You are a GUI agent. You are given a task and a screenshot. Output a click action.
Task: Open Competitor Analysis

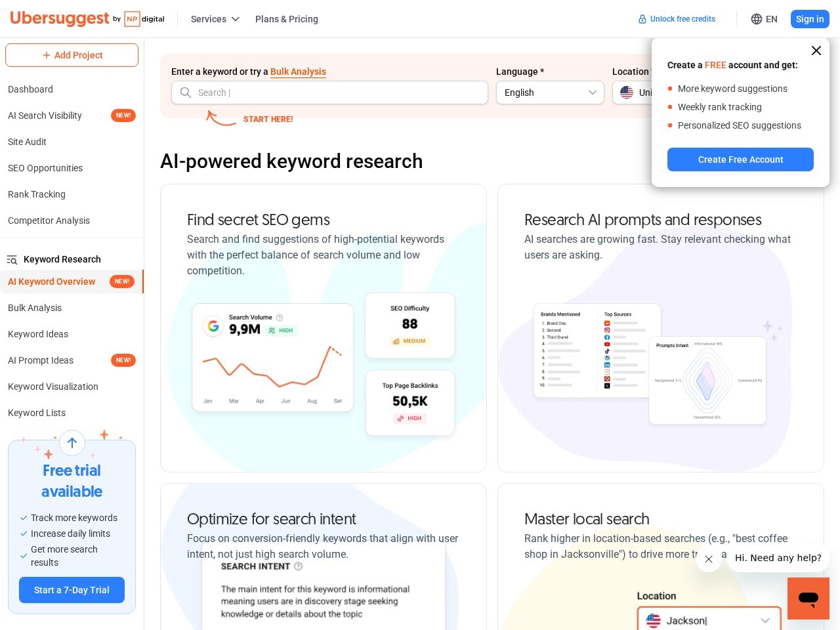coord(49,220)
